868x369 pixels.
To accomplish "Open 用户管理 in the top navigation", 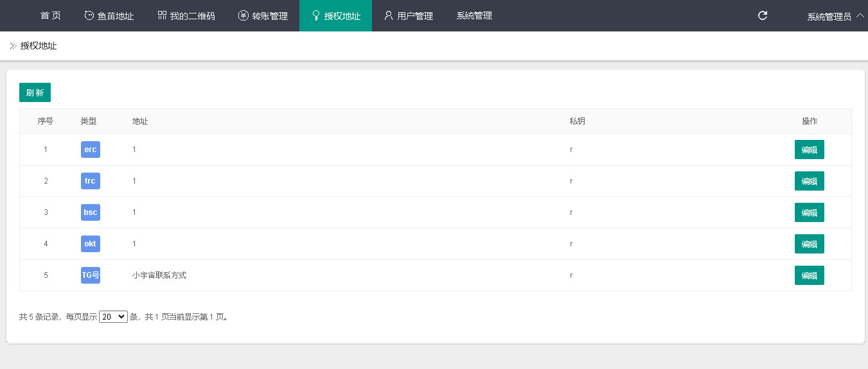I will tap(409, 15).
